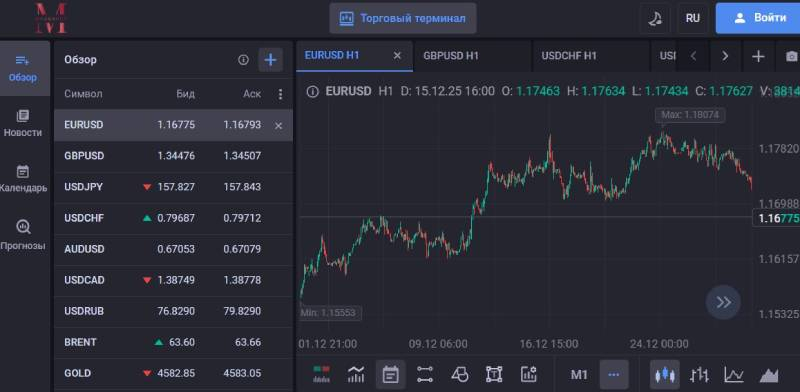Screen dimensions: 800x392
Task: Toggle the volume bars icon in chart toolbar
Action: point(321,375)
